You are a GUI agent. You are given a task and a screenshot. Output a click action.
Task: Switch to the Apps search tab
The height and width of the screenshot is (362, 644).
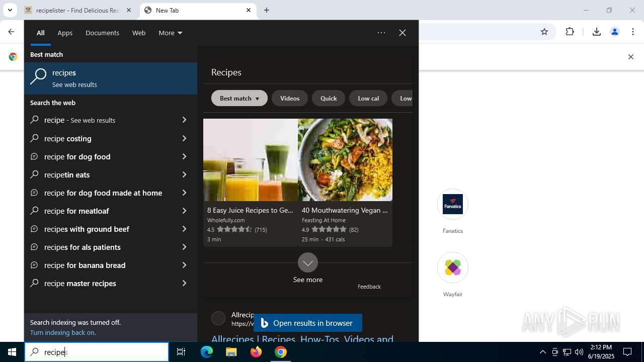(x=65, y=33)
